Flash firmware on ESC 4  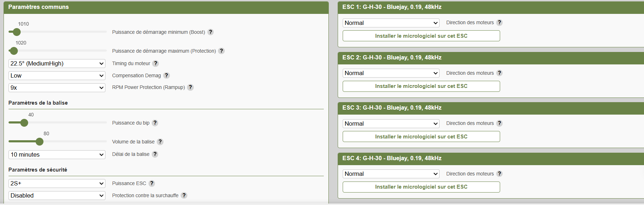tap(421, 187)
